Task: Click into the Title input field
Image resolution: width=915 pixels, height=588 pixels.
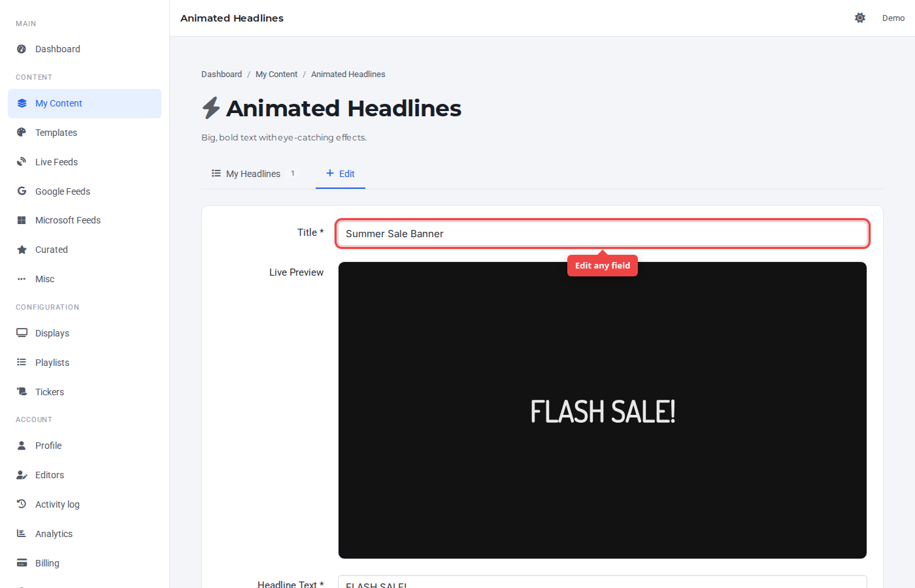Action: click(x=603, y=234)
